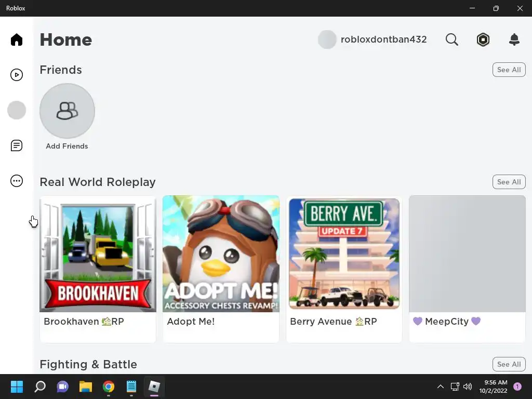Open taskbar Search icon
532x399 pixels.
coord(39,387)
